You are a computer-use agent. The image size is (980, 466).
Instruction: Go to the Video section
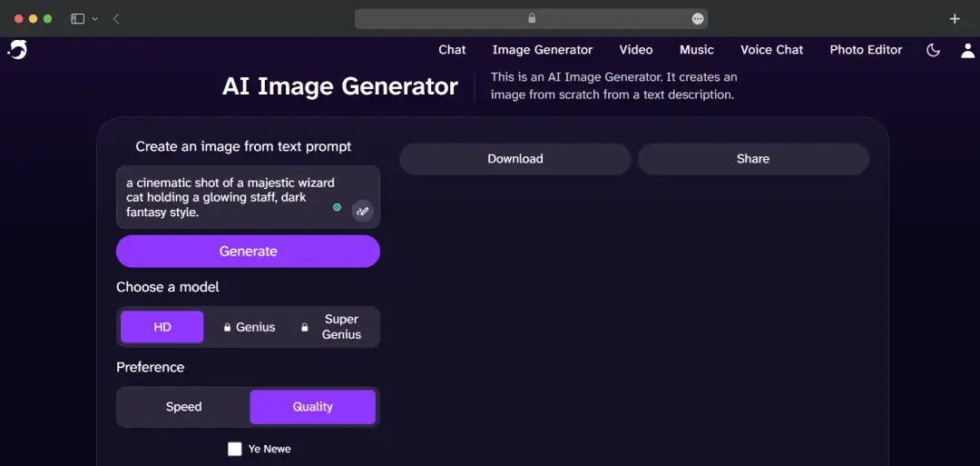[635, 50]
